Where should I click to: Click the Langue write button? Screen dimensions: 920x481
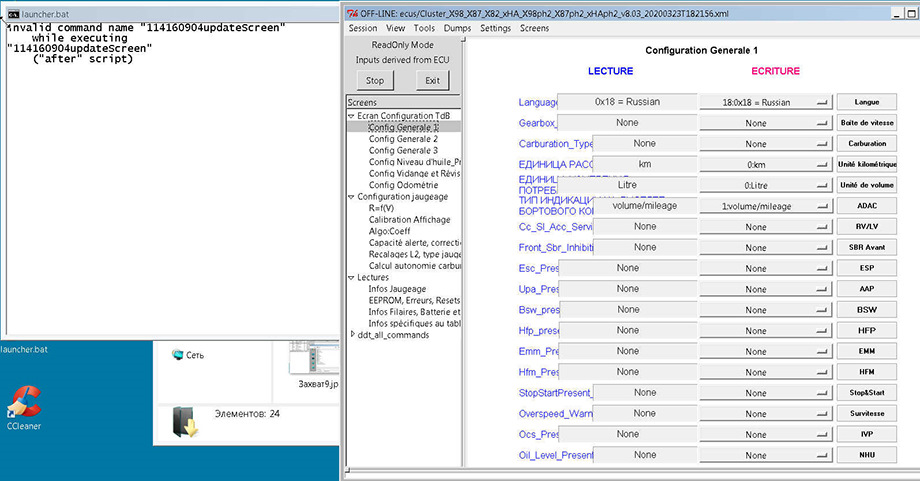coord(866,102)
